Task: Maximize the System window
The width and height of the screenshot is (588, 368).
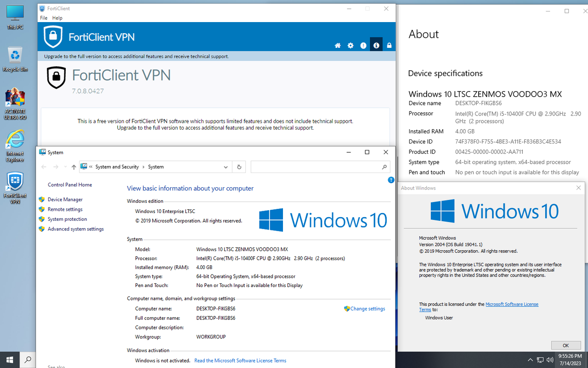Action: click(x=367, y=152)
